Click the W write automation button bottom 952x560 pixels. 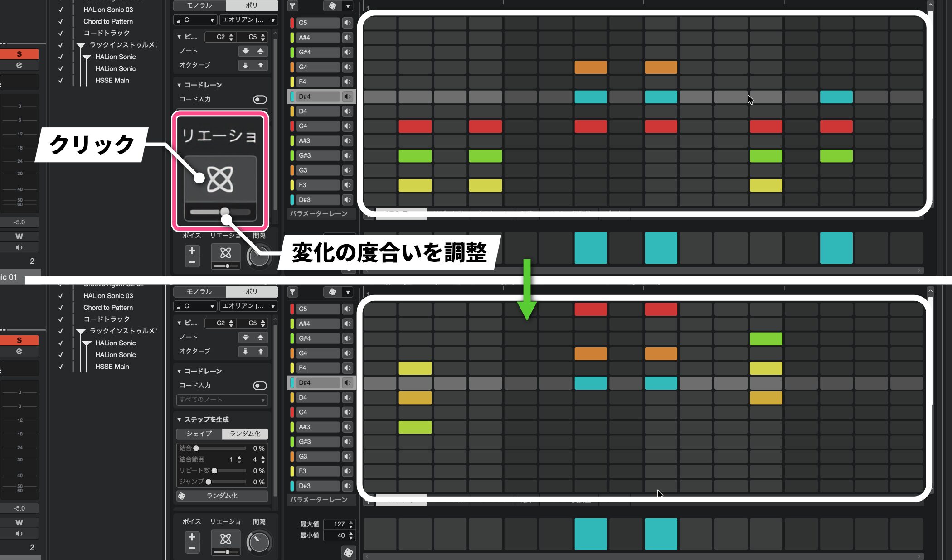pyautogui.click(x=19, y=522)
